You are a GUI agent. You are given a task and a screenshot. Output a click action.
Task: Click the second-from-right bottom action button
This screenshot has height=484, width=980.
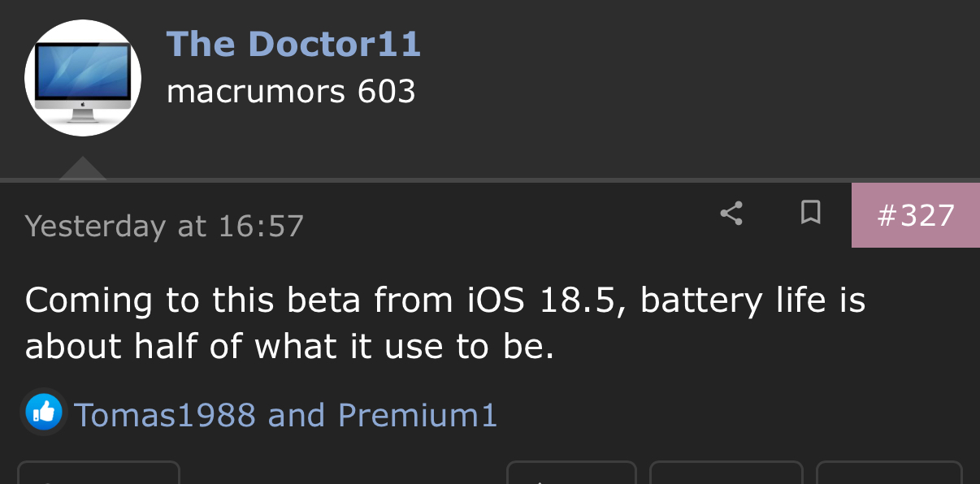(x=726, y=473)
